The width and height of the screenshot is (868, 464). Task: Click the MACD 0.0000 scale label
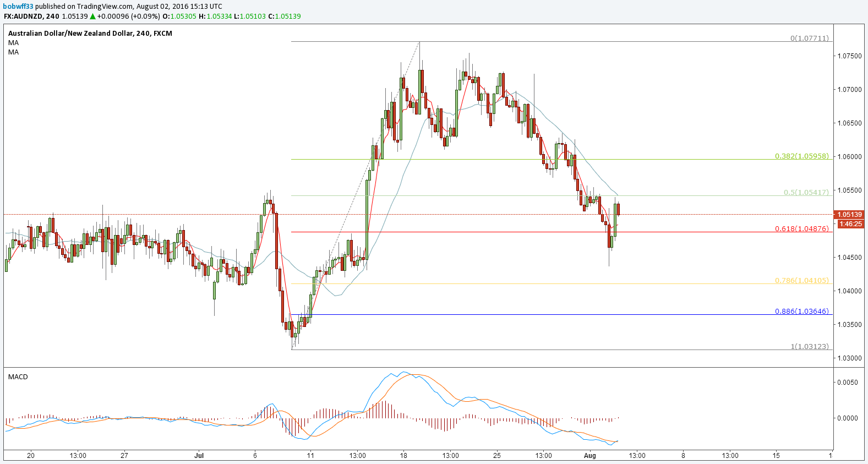(848, 418)
